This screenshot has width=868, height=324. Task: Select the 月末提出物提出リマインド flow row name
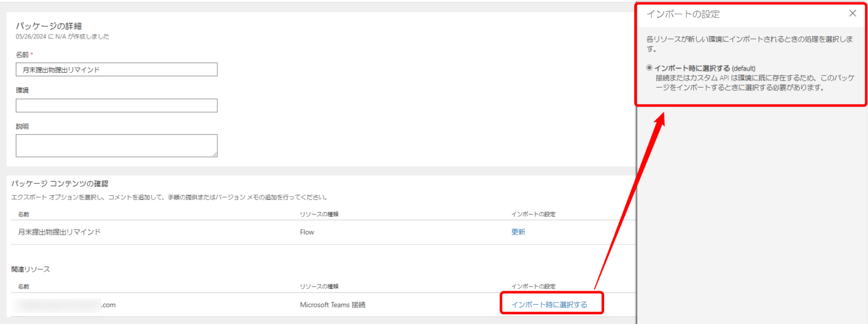(59, 232)
